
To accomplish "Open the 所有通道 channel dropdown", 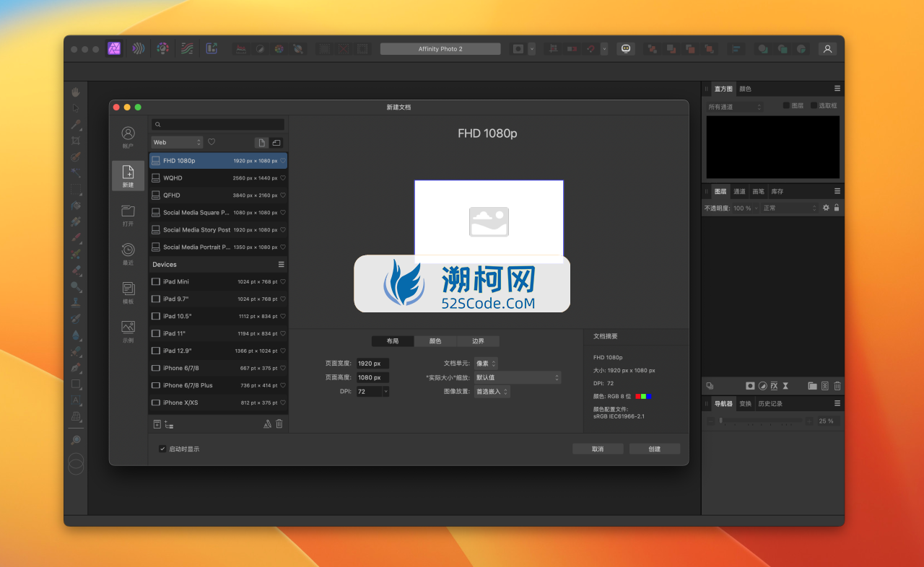I will pyautogui.click(x=735, y=107).
